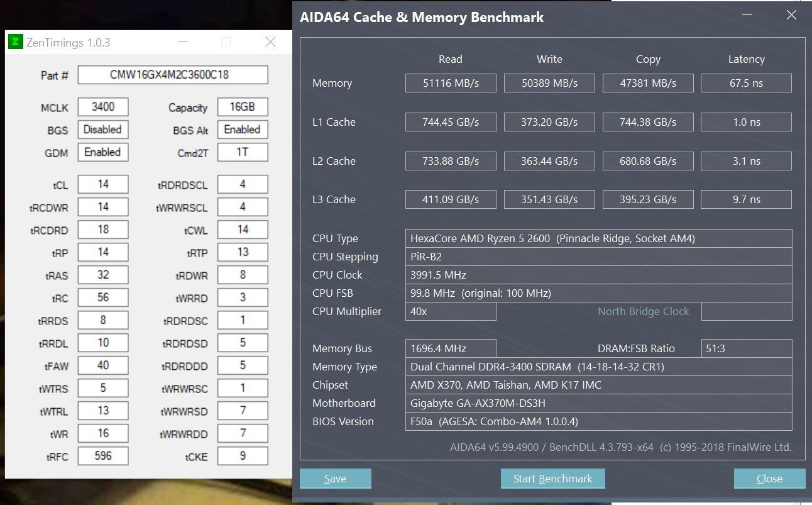Select the tWRWRSC value field
Viewport: 812px width, 505px height.
243,388
